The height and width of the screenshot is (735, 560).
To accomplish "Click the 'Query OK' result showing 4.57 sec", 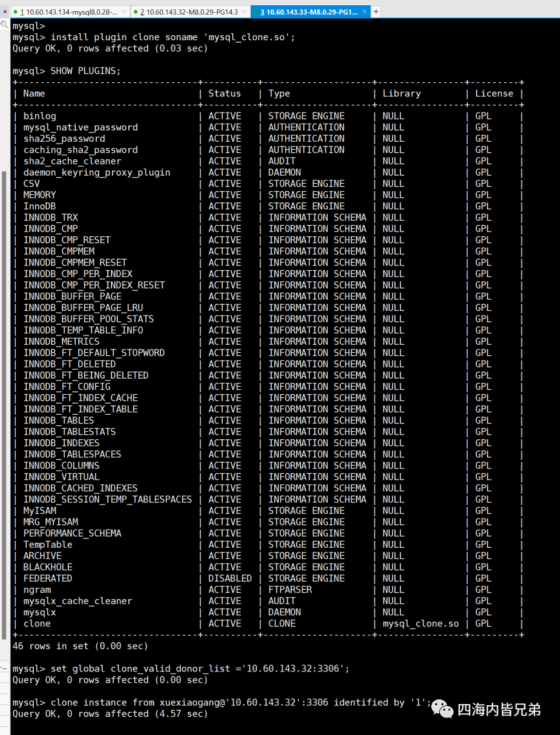I will [x=110, y=714].
